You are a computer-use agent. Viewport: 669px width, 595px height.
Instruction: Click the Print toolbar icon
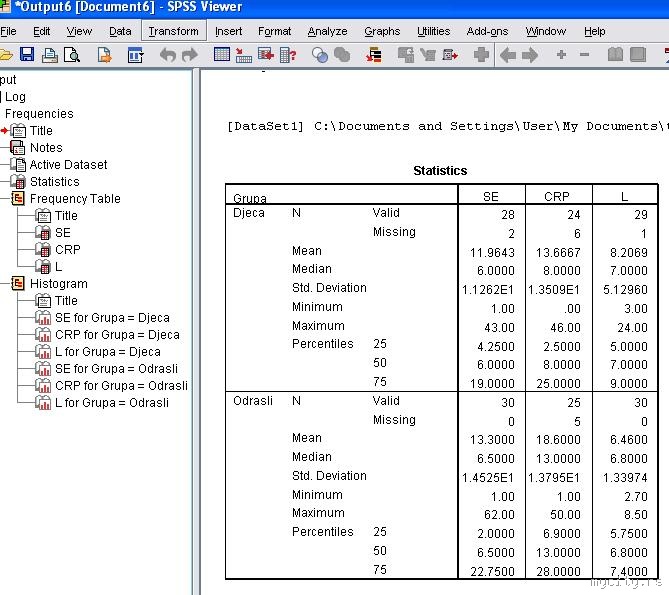(49, 55)
